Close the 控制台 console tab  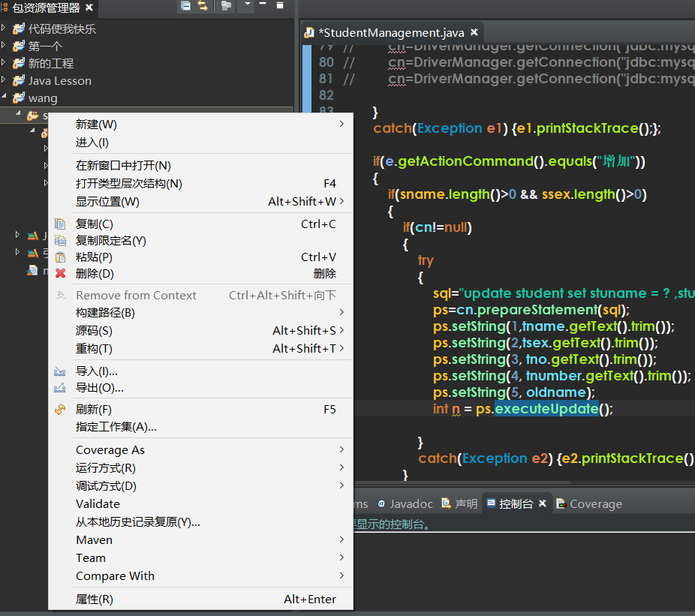[542, 503]
